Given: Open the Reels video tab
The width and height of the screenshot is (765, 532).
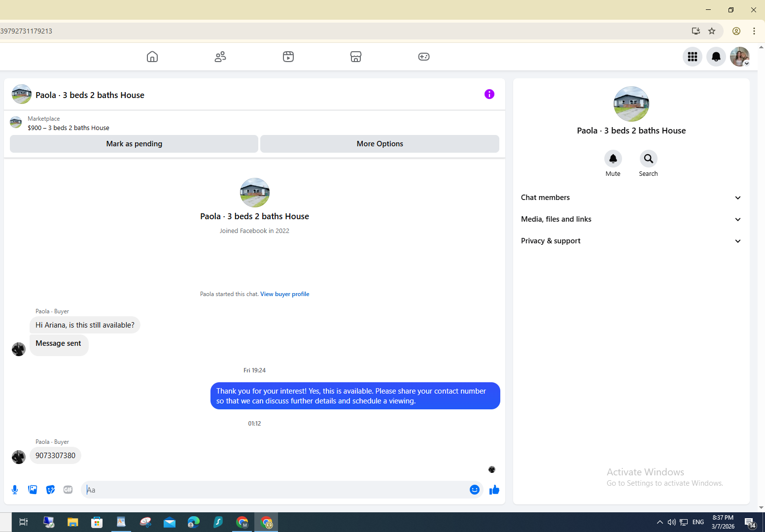Looking at the screenshot, I should point(288,57).
